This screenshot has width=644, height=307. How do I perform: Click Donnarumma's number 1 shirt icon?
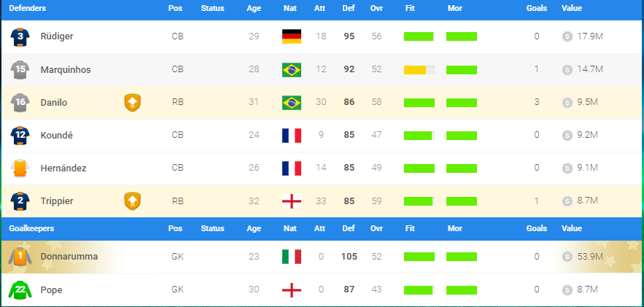coord(20,257)
